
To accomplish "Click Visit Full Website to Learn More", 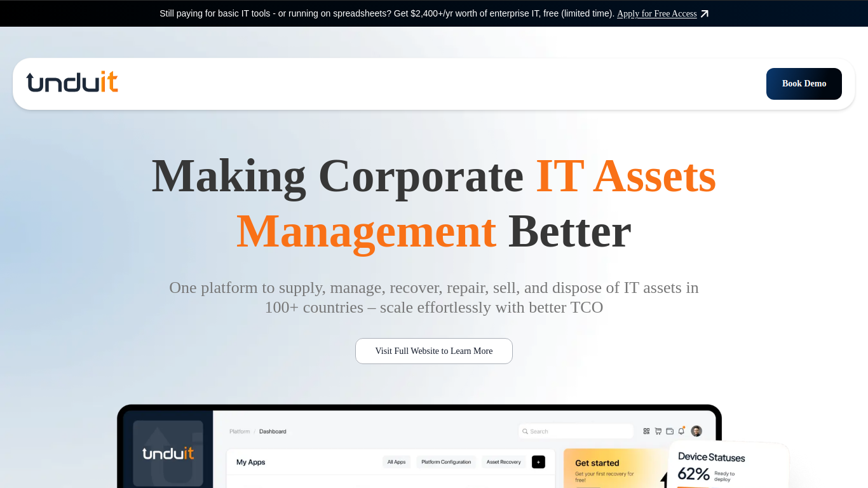I will click(434, 351).
